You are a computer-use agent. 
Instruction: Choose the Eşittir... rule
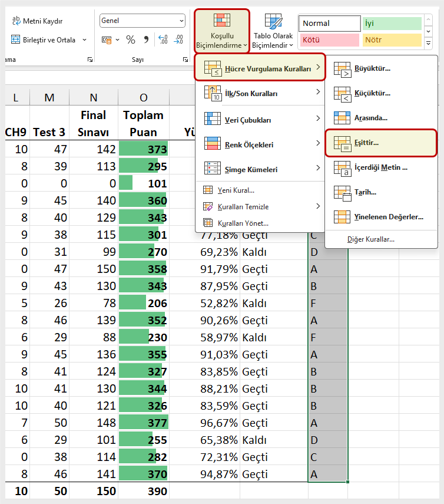click(x=381, y=143)
